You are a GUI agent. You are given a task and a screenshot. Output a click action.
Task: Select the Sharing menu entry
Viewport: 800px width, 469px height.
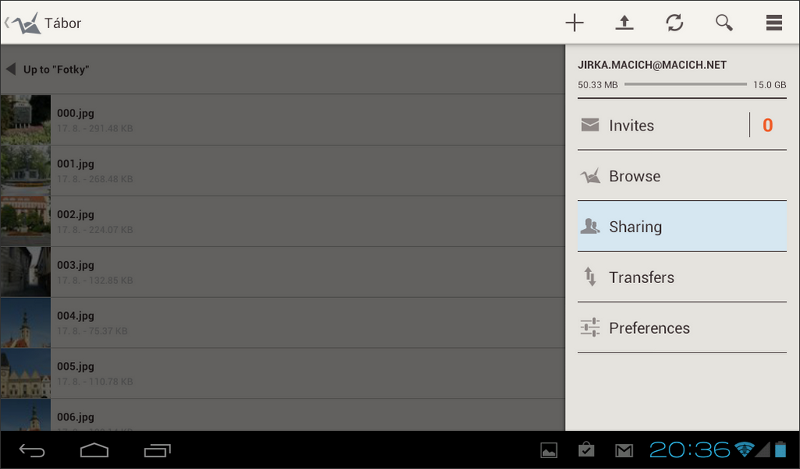click(x=682, y=226)
